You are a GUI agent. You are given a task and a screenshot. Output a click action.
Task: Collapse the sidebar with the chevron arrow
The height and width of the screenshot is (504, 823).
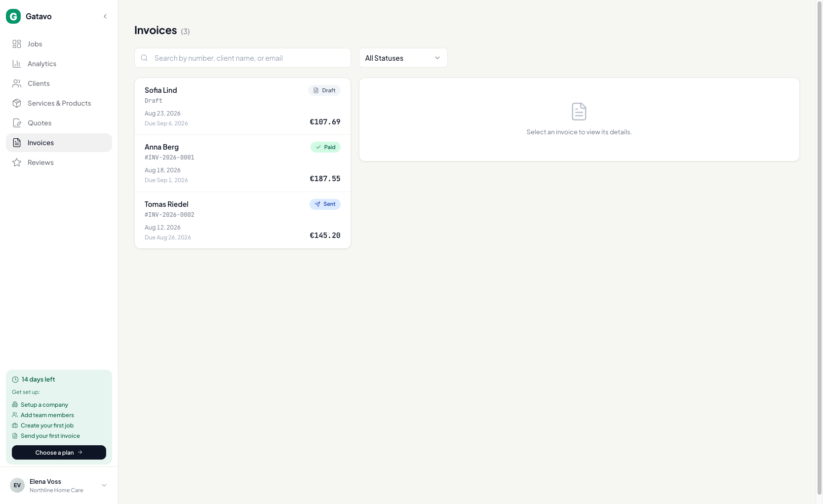click(105, 16)
